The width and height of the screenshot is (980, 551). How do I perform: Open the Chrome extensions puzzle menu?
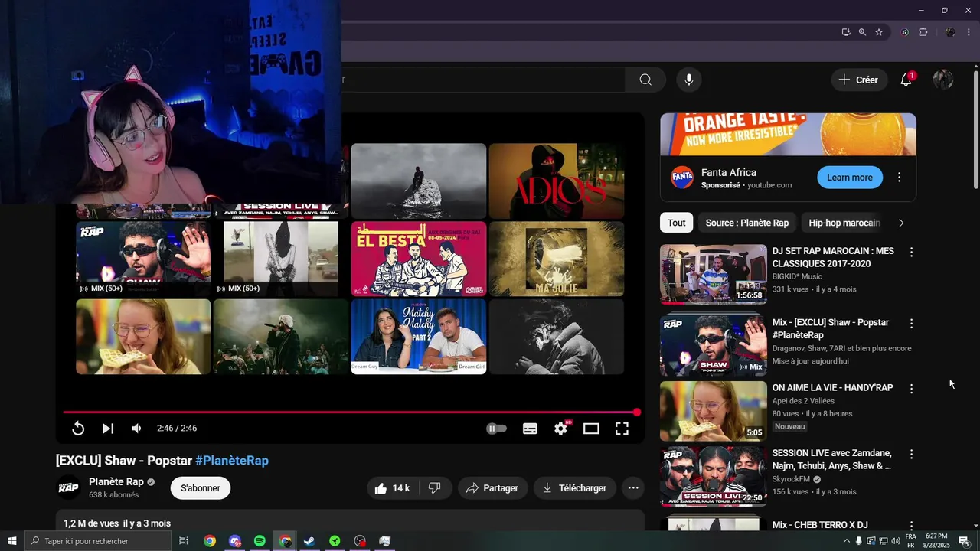pos(923,32)
